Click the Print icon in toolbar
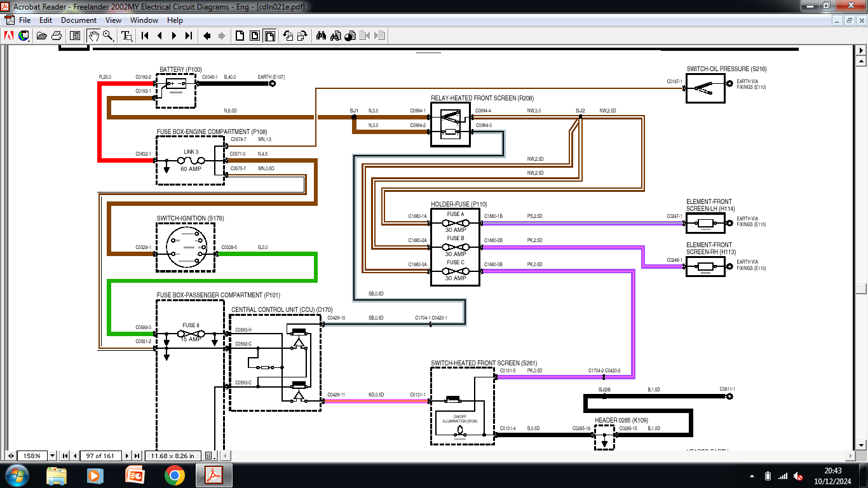 pyautogui.click(x=57, y=36)
